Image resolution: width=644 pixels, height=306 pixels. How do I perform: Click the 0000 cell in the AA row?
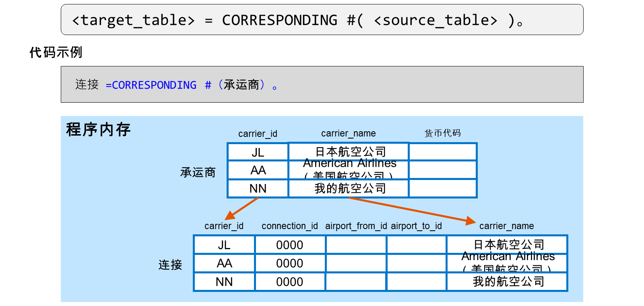(290, 263)
